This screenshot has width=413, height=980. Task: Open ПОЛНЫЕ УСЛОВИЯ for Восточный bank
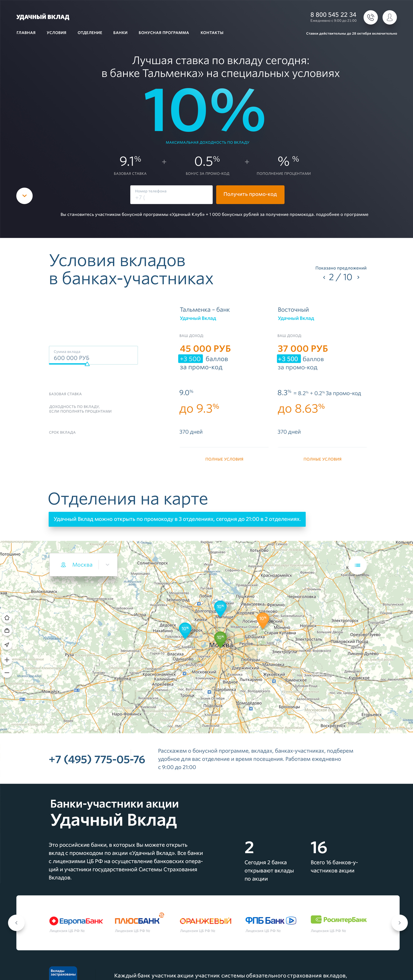point(323,459)
